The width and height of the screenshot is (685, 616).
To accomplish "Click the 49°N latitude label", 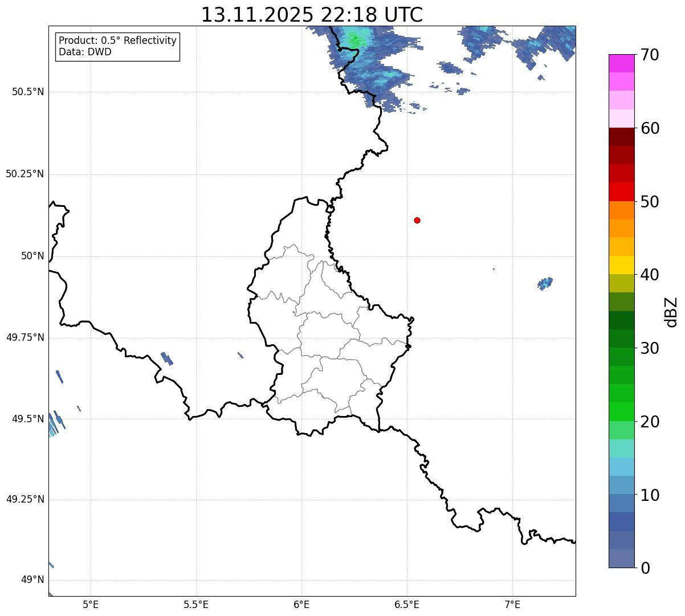I will tap(32, 580).
